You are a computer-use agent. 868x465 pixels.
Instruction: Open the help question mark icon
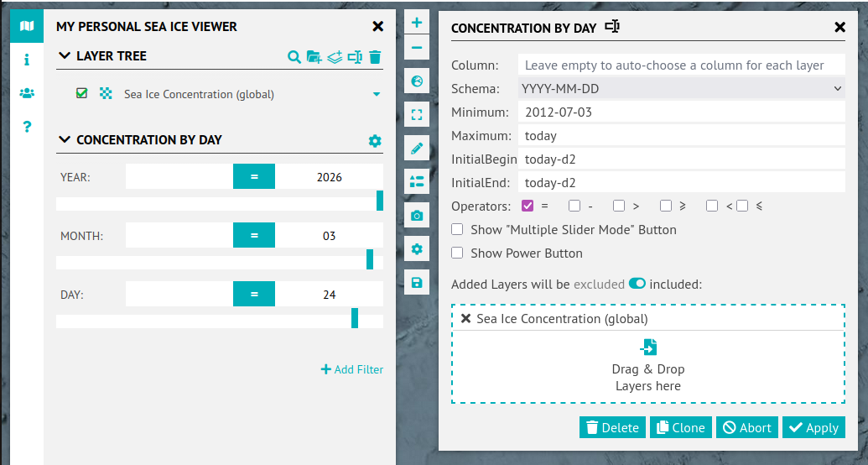click(x=27, y=127)
